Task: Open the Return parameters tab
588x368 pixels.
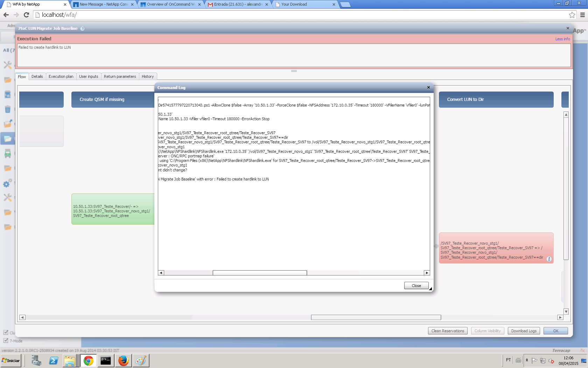Action: (120, 76)
